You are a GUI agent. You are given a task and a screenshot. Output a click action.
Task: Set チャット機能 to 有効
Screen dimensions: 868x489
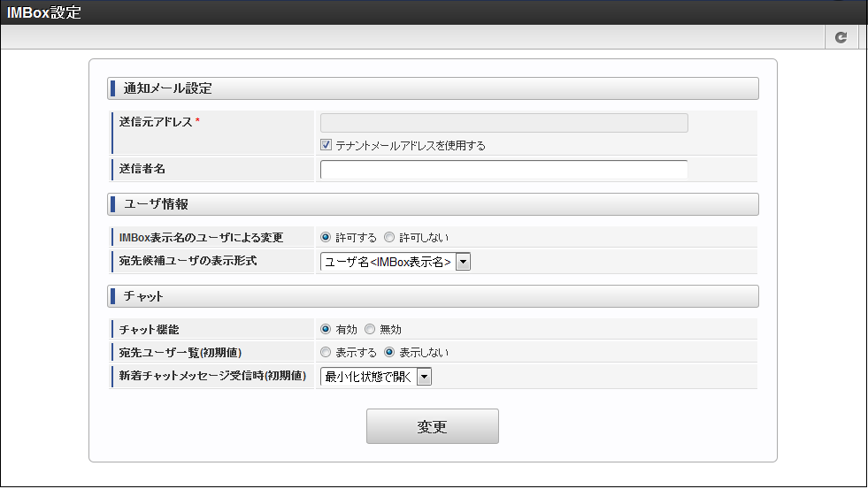tap(326, 329)
